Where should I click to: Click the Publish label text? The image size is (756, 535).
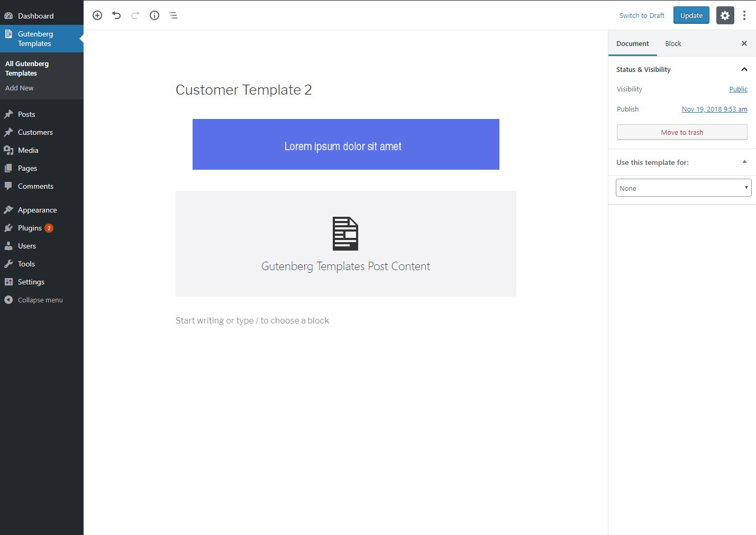pos(627,109)
